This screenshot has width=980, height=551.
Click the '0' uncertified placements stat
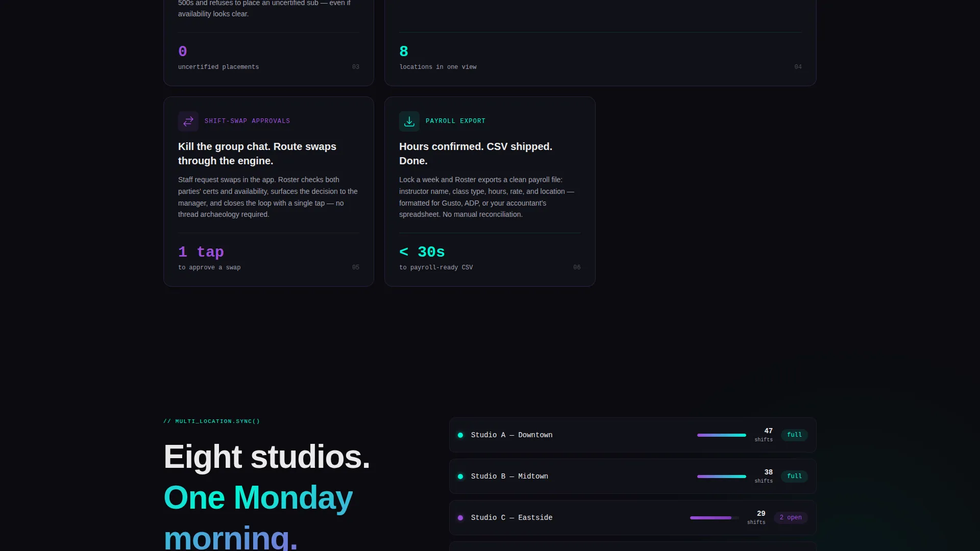(x=183, y=52)
